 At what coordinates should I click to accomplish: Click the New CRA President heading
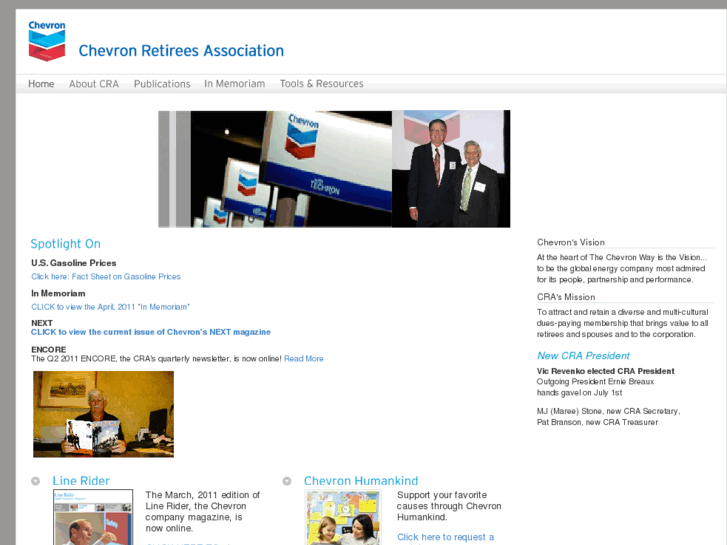(x=583, y=356)
